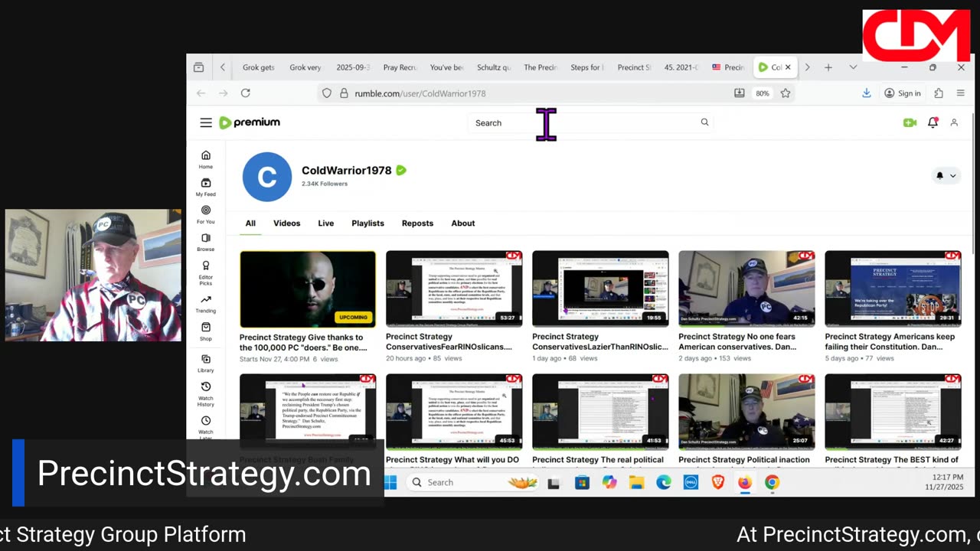Click the Windows taskbar search box
Screen dimensions: 980x551
point(473,482)
